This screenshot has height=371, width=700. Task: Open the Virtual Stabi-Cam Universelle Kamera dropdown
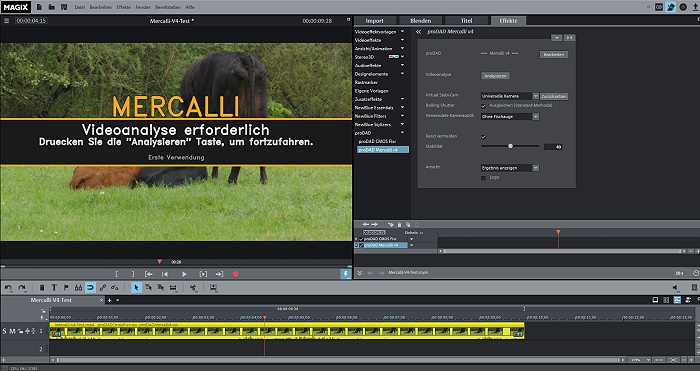(x=510, y=96)
